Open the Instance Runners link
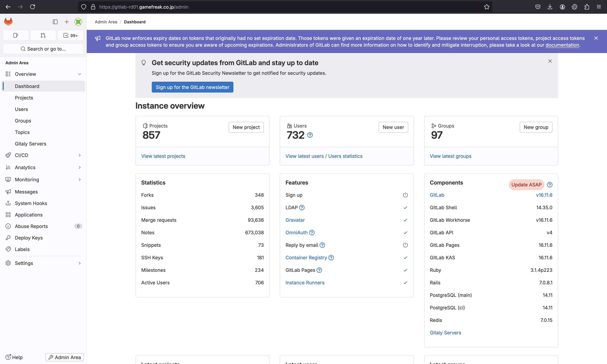Screen dimensions: 607x364 [305, 283]
